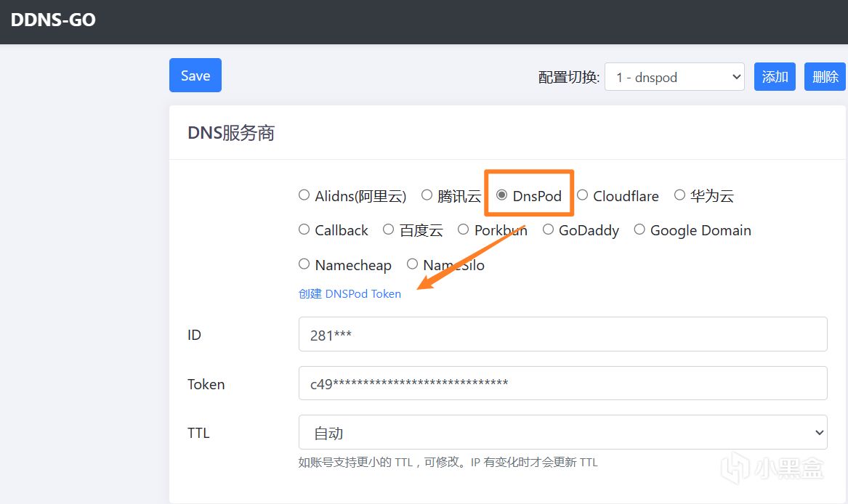Viewport: 848px width, 504px height.
Task: Click the Save button
Action: point(195,75)
